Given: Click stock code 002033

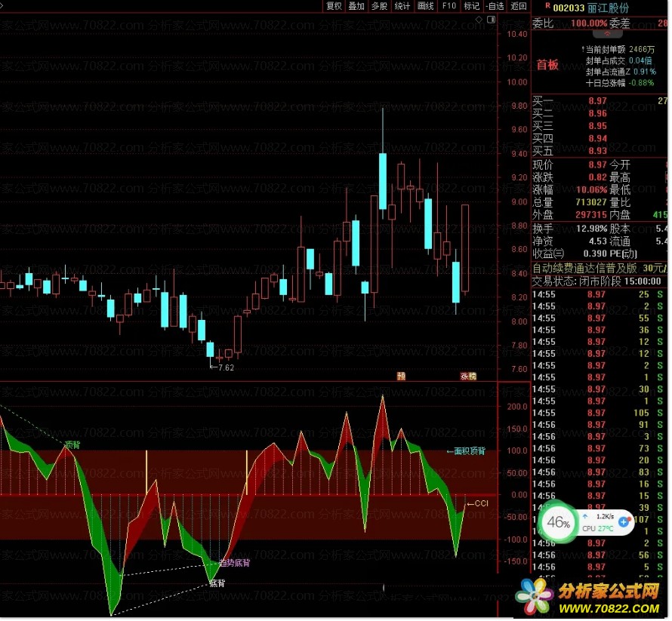Looking at the screenshot, I should (x=569, y=8).
